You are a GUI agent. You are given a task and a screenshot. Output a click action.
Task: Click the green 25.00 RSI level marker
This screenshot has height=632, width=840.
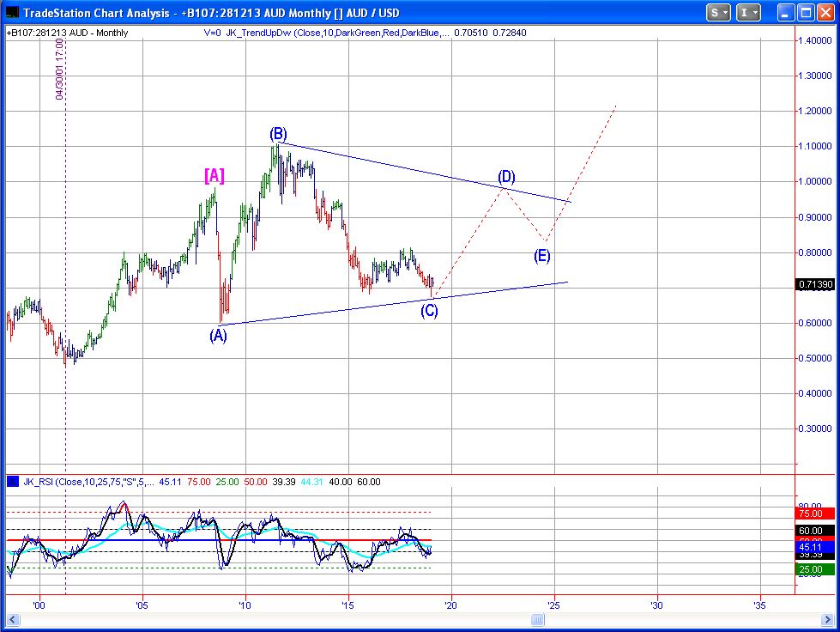[815, 569]
